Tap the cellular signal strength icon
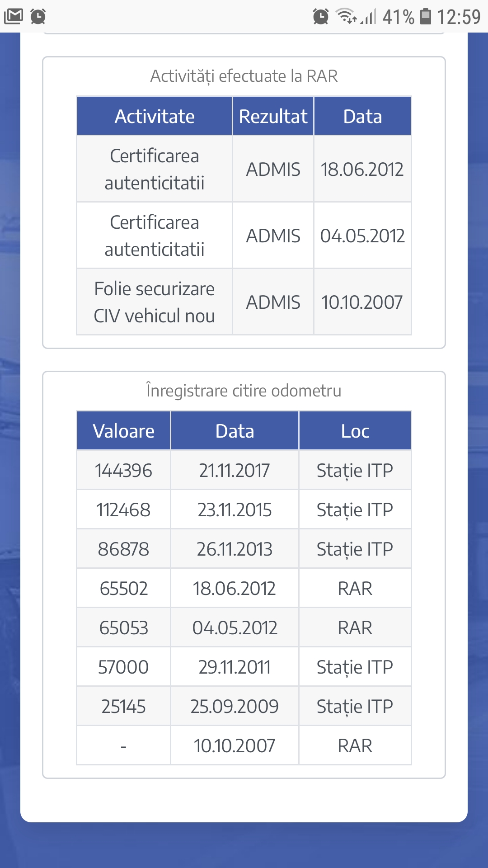Image resolution: width=488 pixels, height=868 pixels. [x=369, y=17]
